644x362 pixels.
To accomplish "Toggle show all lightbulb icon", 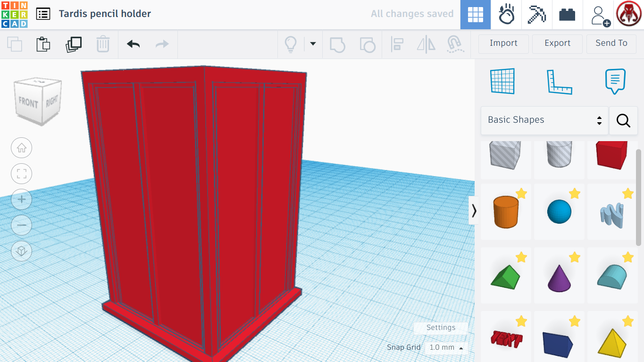I will click(x=291, y=44).
